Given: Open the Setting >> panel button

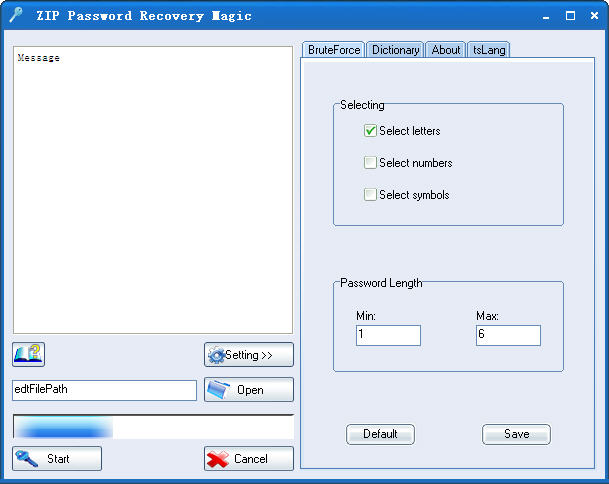Looking at the screenshot, I should 249,354.
